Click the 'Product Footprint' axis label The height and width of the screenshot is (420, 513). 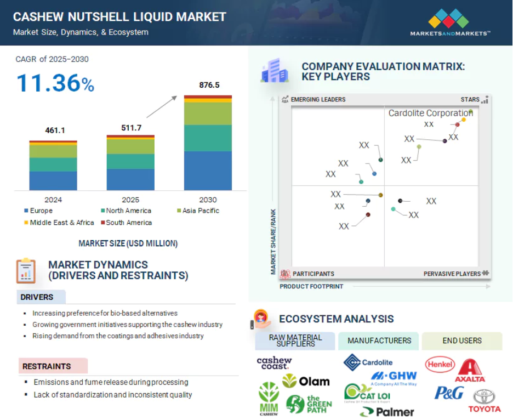(x=311, y=286)
